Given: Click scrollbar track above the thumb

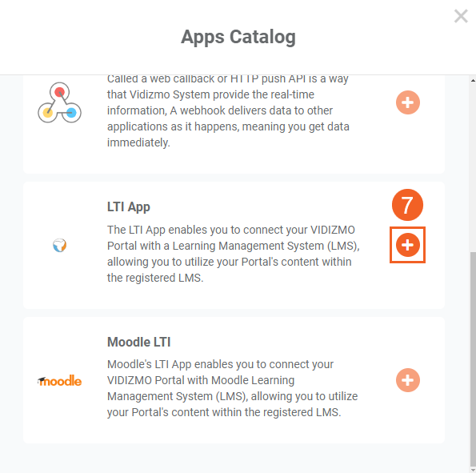Looking at the screenshot, I should click(x=473, y=167).
